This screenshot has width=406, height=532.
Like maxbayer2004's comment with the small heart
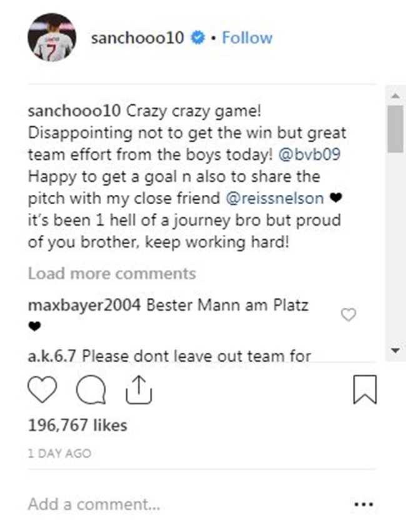[x=349, y=315]
